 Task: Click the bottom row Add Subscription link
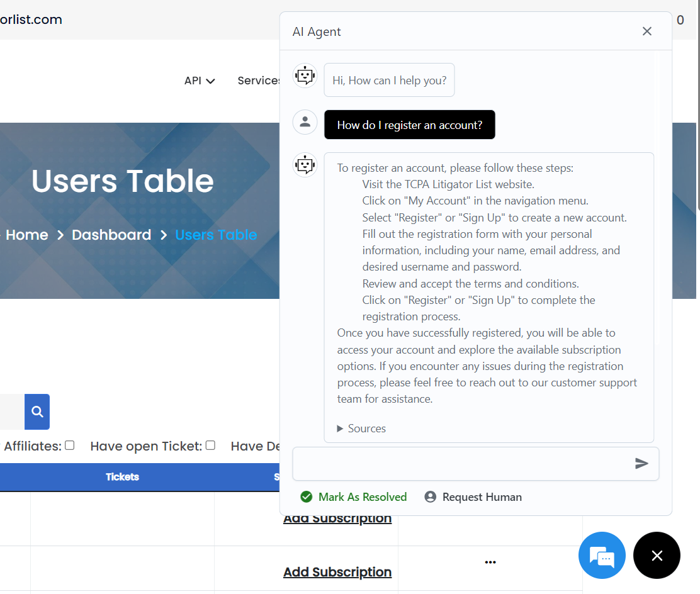point(337,572)
